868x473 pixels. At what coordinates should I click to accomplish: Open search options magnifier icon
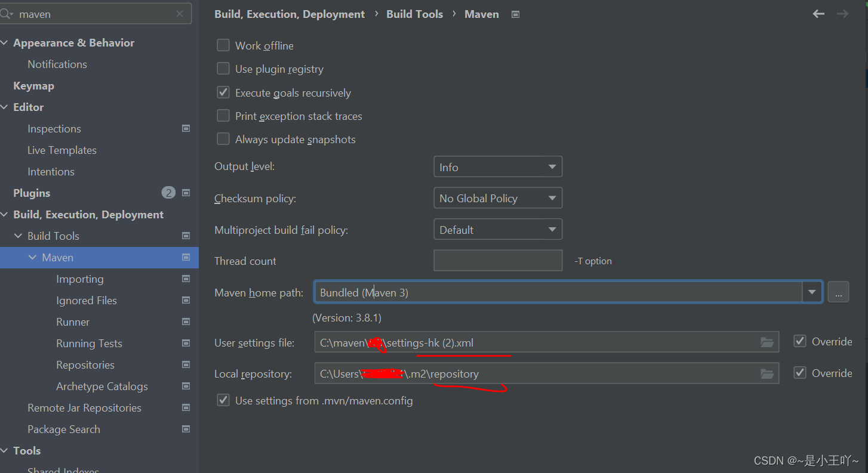[x=6, y=14]
